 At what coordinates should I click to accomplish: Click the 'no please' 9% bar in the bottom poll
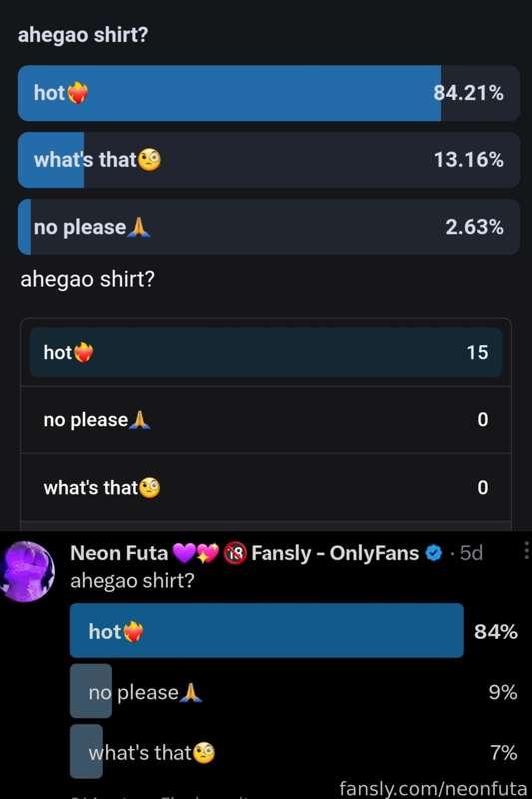[x=293, y=691]
